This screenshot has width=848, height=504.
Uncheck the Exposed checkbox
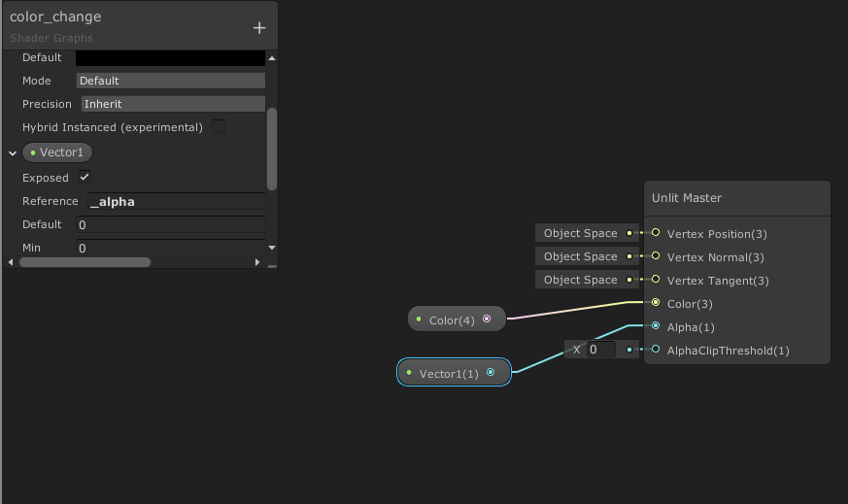pyautogui.click(x=85, y=177)
